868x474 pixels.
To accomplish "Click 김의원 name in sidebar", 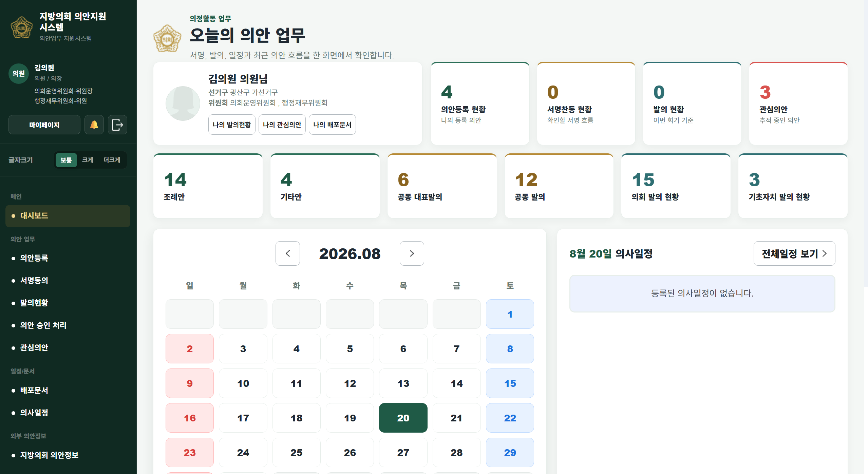I will pyautogui.click(x=44, y=68).
